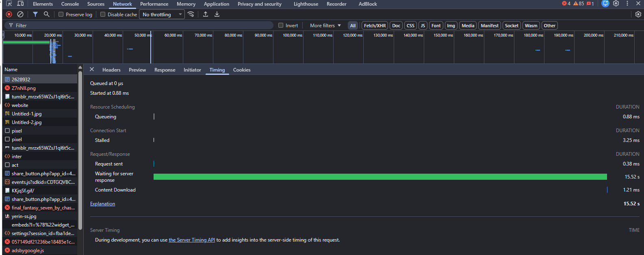The height and width of the screenshot is (255, 644).
Task: Filter requests by Fetch/XHR
Action: coord(375,25)
